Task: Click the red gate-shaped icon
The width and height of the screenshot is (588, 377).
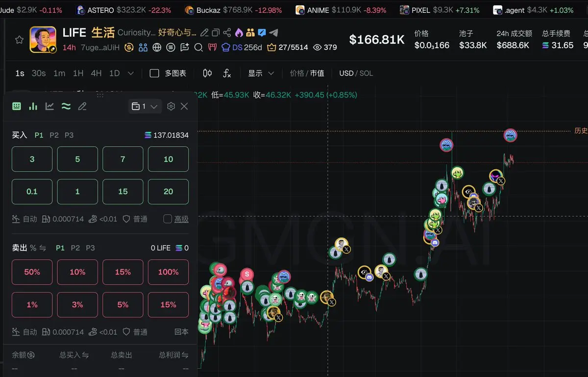Action: coord(212,48)
